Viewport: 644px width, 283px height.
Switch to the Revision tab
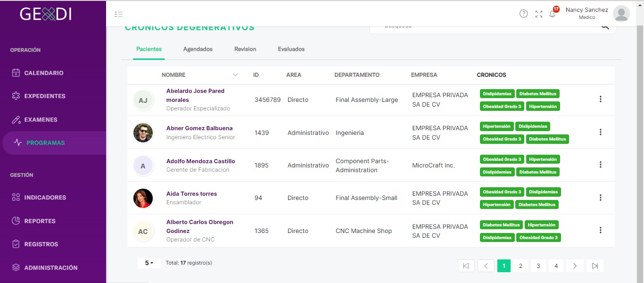tap(245, 49)
